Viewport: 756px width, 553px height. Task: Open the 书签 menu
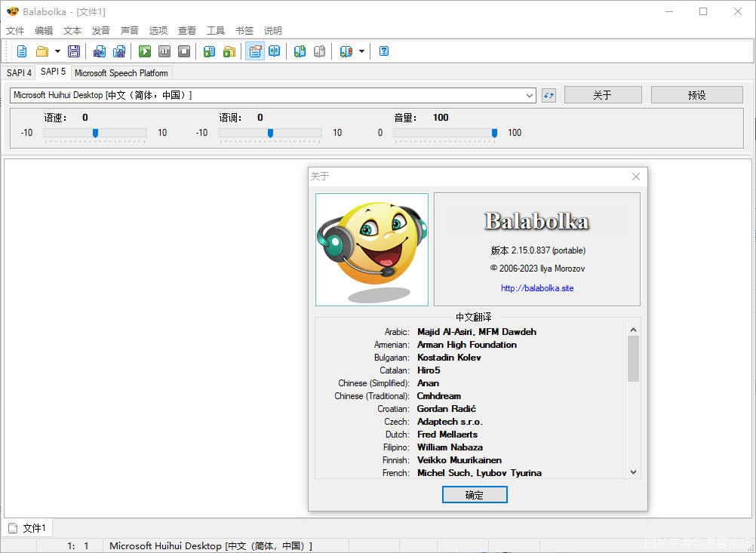[x=244, y=31]
